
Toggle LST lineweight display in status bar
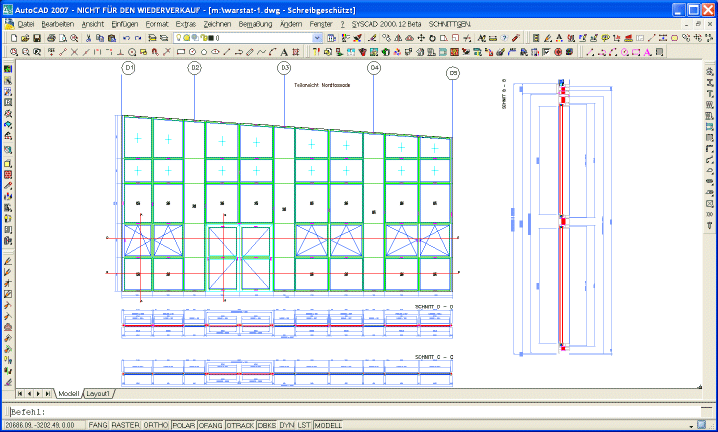[x=304, y=425]
